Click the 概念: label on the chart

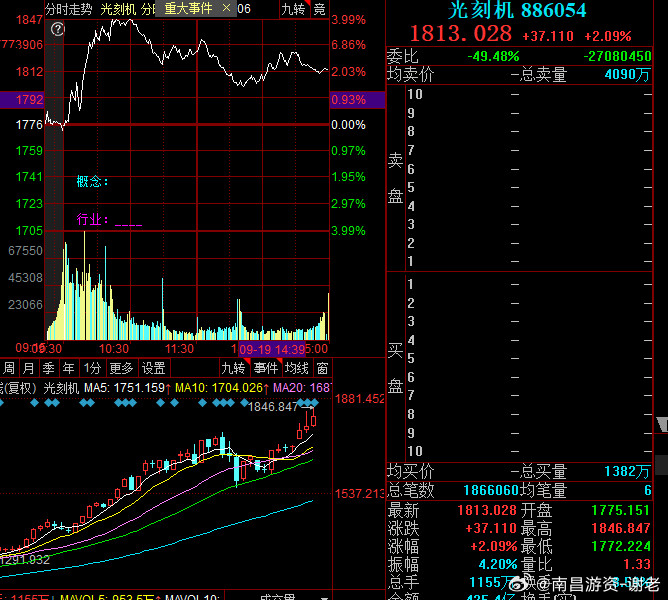click(92, 182)
